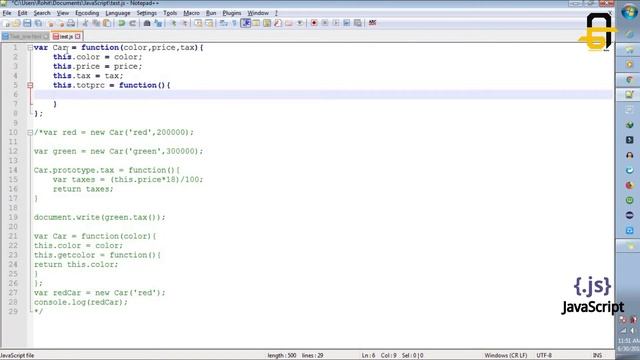Viewport: 640px width, 360px height.
Task: Collapse the fold marker on line 1
Action: click(x=30, y=48)
